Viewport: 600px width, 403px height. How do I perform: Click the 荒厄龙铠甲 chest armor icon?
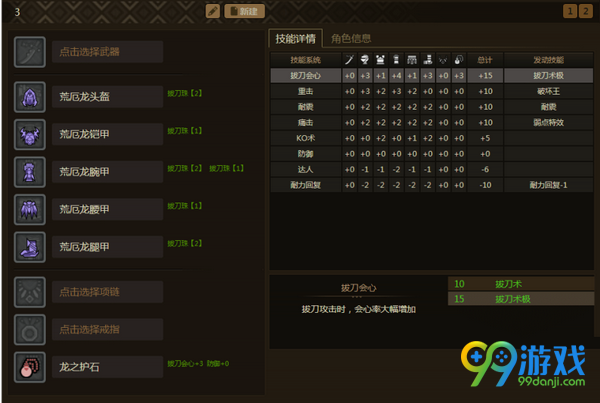coord(30,134)
